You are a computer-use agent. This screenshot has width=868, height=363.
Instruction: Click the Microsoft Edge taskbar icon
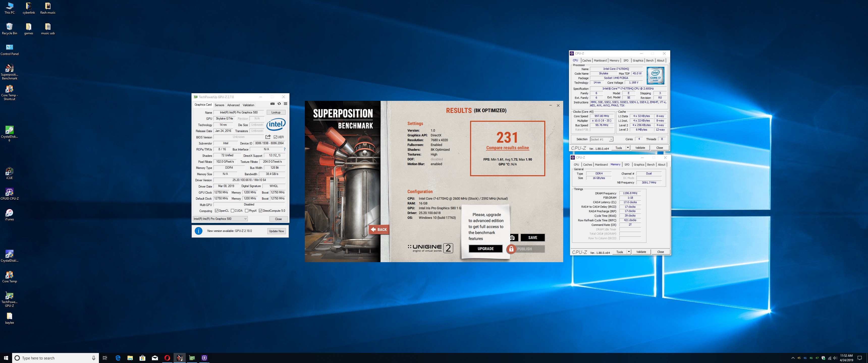pyautogui.click(x=118, y=358)
